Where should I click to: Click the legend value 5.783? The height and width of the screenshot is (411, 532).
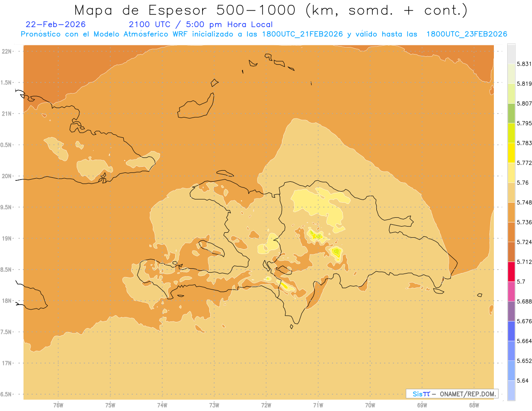pos(524,143)
